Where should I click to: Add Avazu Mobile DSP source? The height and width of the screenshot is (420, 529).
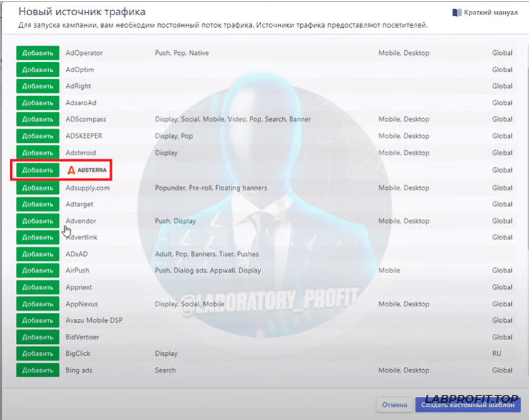click(38, 320)
